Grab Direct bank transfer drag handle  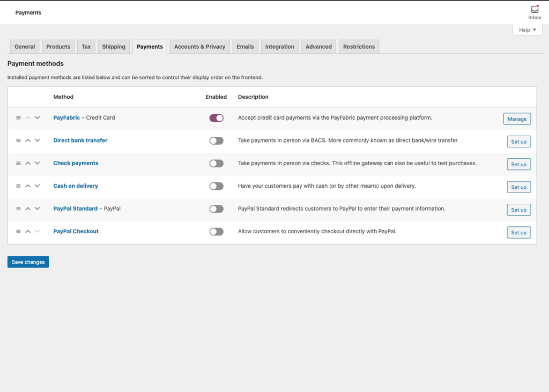tap(18, 140)
